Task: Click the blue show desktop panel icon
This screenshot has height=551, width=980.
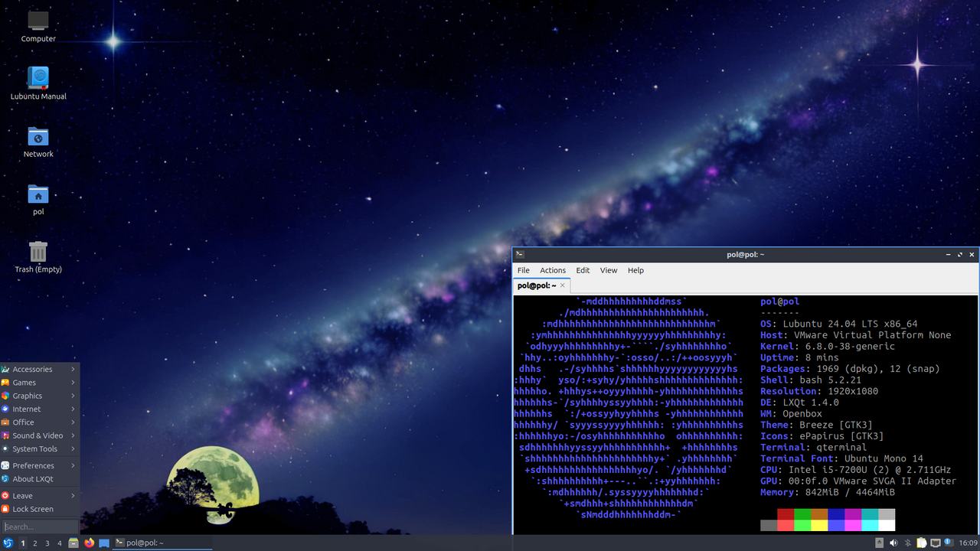Action: [104, 543]
